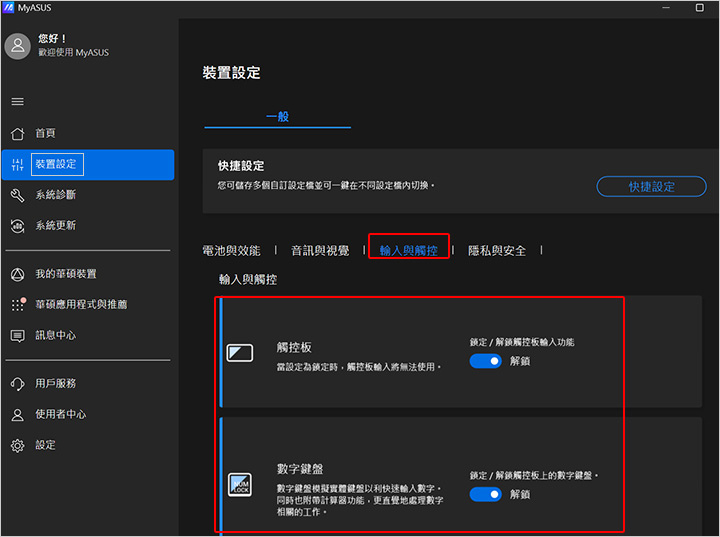Image resolution: width=720 pixels, height=537 pixels.
Task: Click the user avatar icon
Action: (x=17, y=46)
